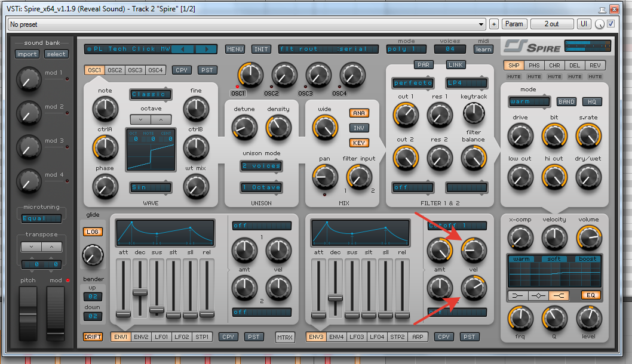Click the drive knob
The image size is (632, 364).
[x=520, y=135]
